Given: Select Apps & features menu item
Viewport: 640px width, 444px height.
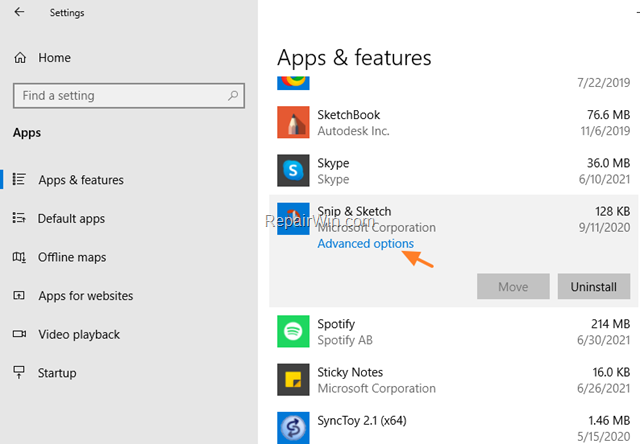Looking at the screenshot, I should pyautogui.click(x=81, y=180).
